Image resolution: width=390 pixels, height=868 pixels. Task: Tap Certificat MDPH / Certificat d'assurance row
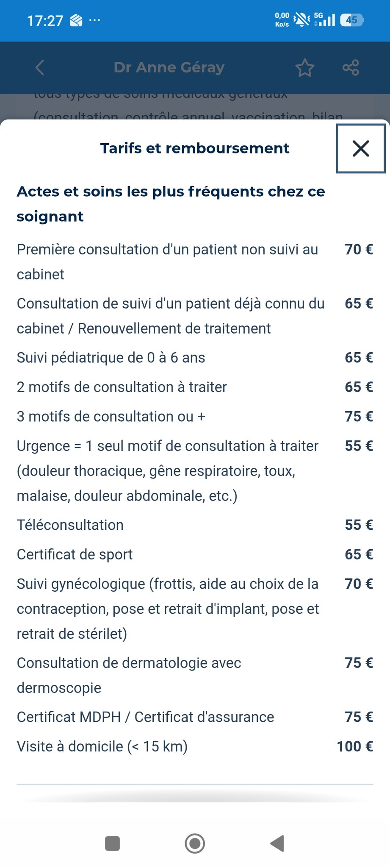(195, 717)
